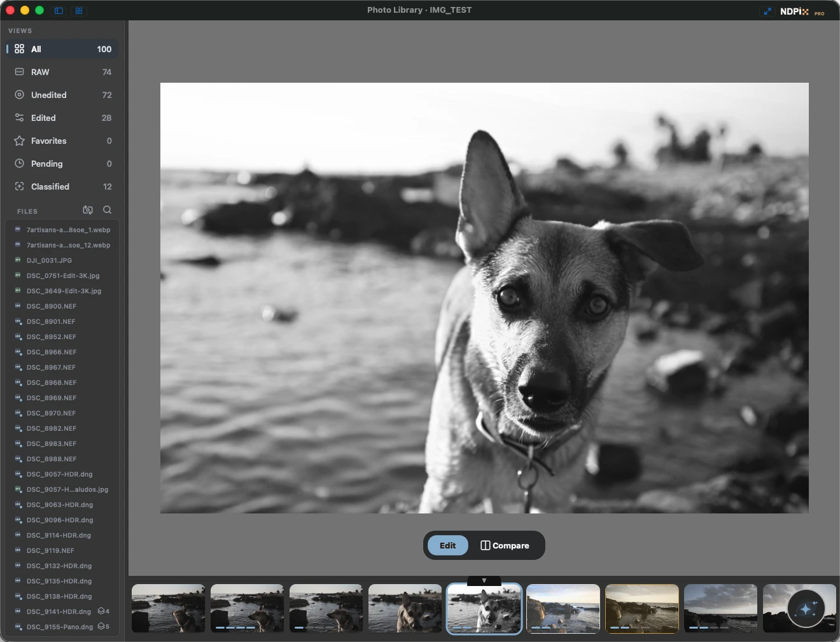Launch the AI sparkle assistant button
This screenshot has height=642, width=840.
(x=806, y=609)
